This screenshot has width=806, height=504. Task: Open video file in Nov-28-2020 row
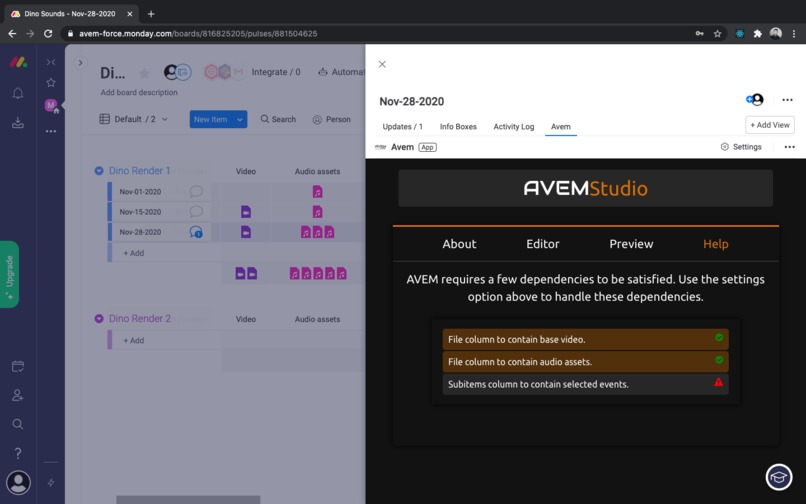[x=246, y=232]
